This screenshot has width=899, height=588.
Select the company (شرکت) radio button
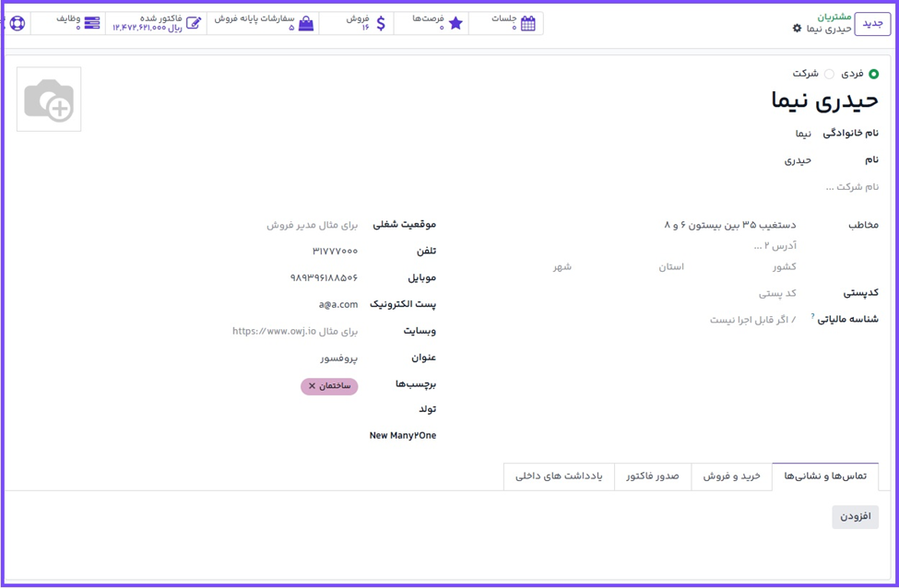[829, 74]
